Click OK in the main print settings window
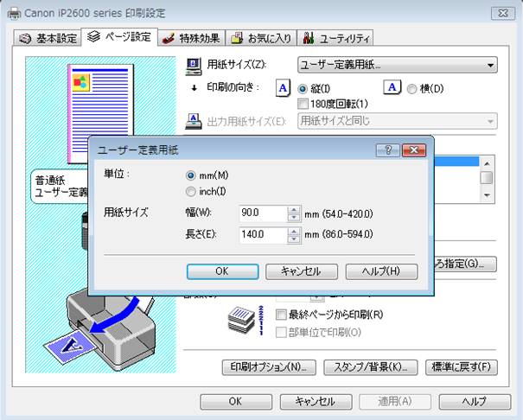The image size is (523, 420). click(x=236, y=402)
